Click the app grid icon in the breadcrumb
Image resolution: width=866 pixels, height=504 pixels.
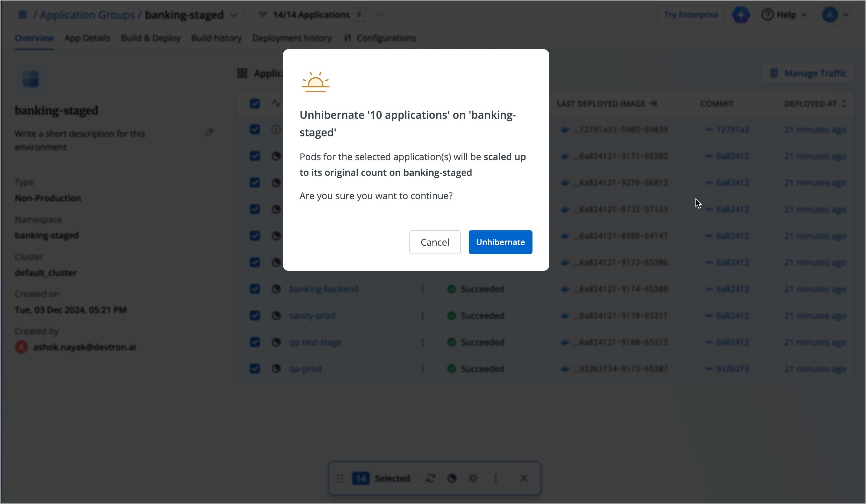click(x=23, y=15)
